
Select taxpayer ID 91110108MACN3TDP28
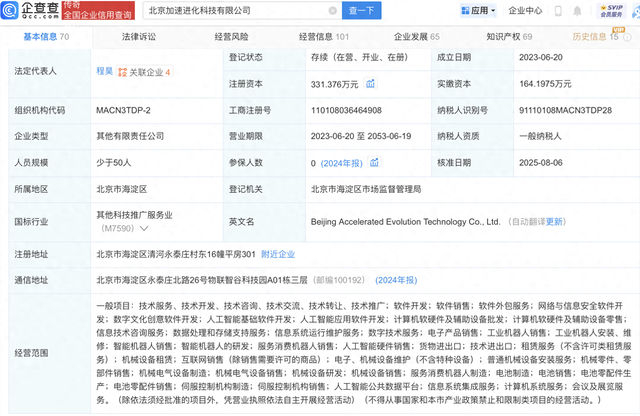pos(565,110)
